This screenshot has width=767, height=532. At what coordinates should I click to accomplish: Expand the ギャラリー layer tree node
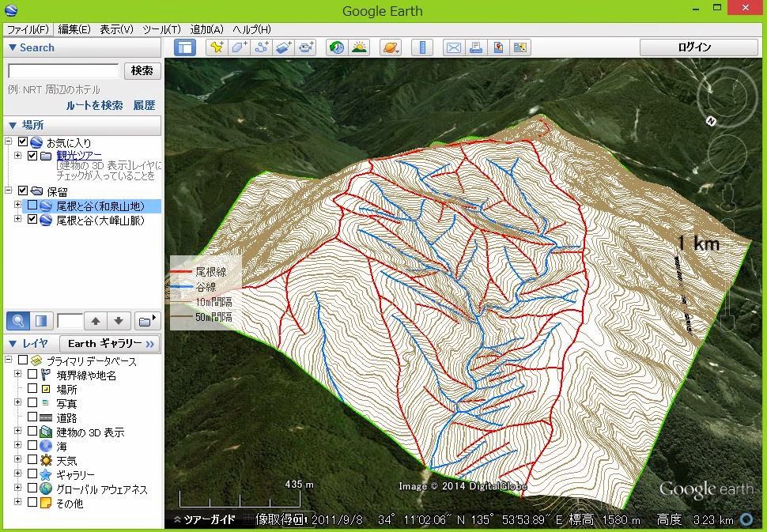pyautogui.click(x=17, y=474)
